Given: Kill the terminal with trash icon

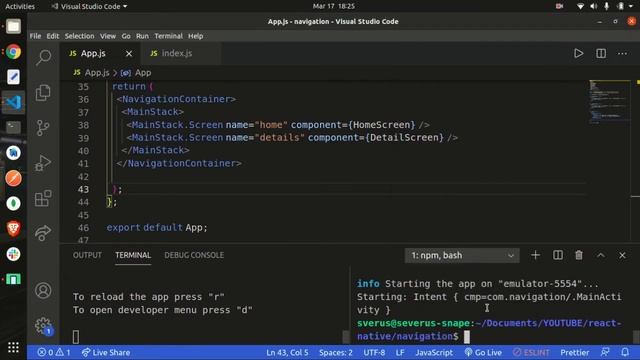Looking at the screenshot, I should [x=579, y=255].
